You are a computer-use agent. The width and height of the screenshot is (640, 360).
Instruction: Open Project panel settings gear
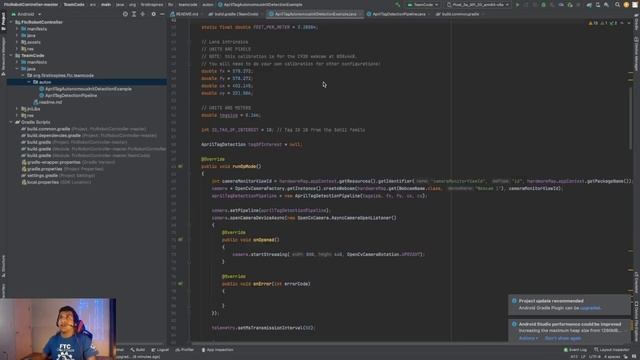coord(153,14)
